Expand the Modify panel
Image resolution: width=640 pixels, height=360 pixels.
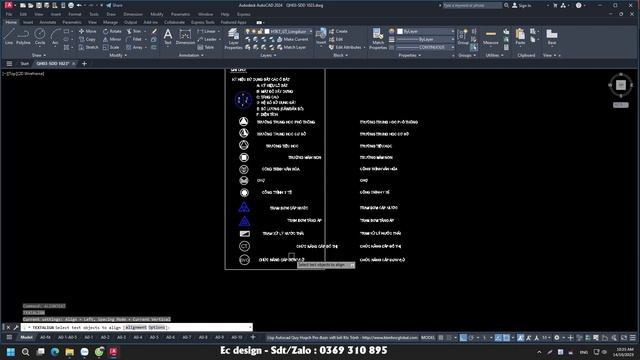coord(118,55)
